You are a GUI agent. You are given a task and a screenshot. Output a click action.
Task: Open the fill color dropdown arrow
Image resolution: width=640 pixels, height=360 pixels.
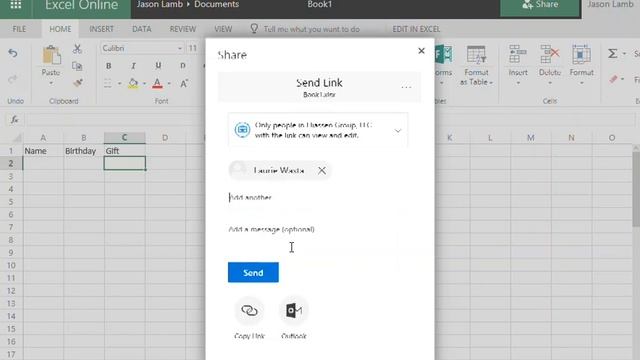pyautogui.click(x=144, y=84)
